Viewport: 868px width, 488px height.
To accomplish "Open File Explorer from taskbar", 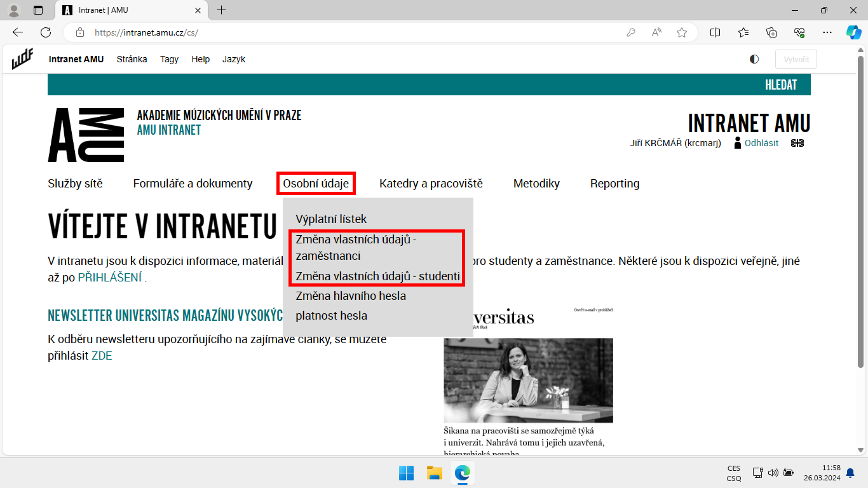I will coord(434,473).
